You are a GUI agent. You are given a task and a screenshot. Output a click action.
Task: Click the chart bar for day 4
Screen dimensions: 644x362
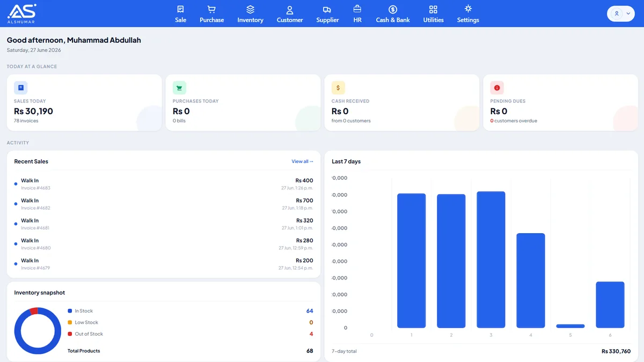tap(531, 280)
